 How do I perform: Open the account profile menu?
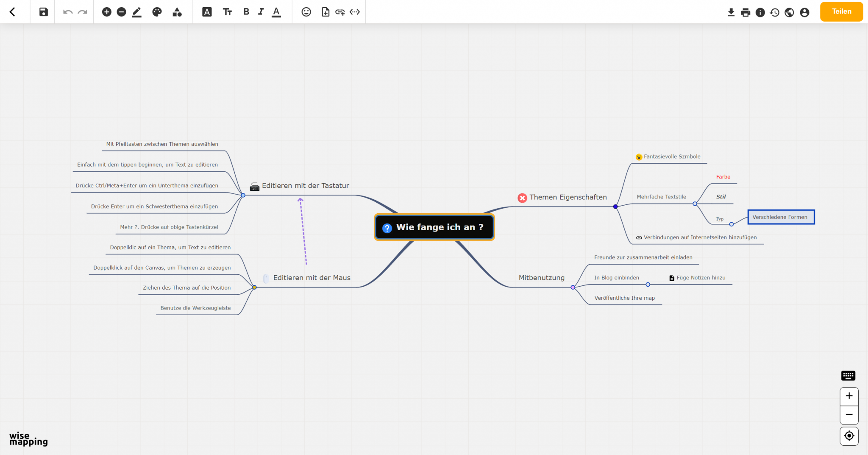coord(804,12)
